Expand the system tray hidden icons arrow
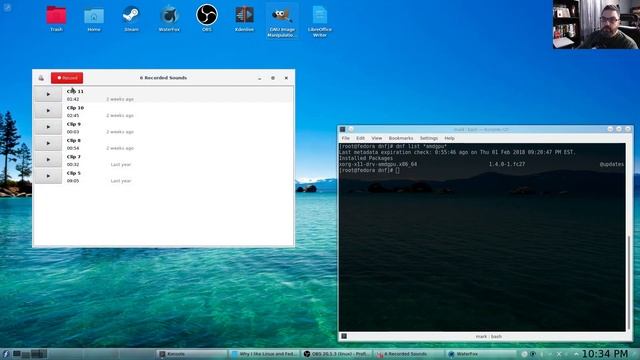This screenshot has height=360, width=640. (x=576, y=354)
